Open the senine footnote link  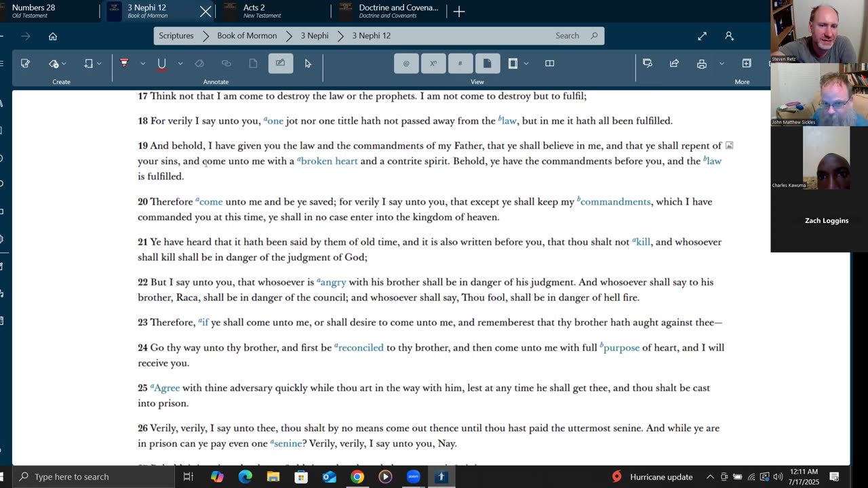(288, 444)
